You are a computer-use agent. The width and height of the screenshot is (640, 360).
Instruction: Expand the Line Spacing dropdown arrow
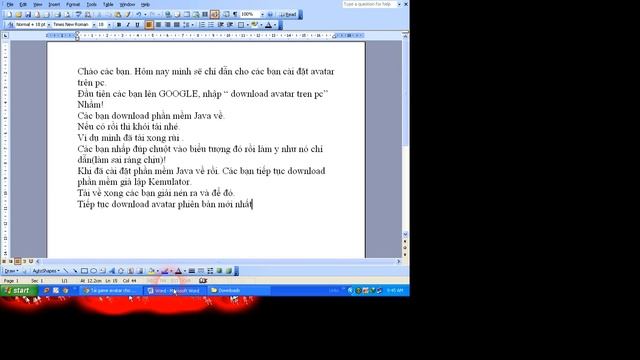pyautogui.click(x=192, y=25)
